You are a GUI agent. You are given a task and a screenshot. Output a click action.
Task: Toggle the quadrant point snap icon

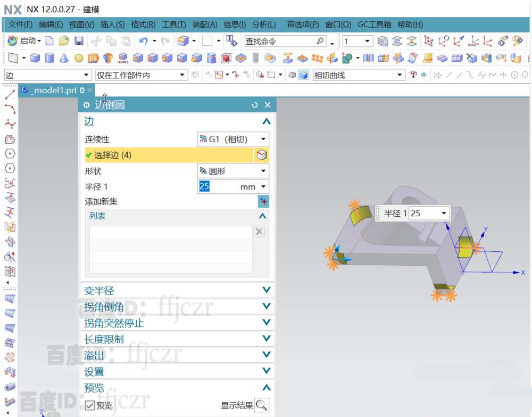pos(525,75)
